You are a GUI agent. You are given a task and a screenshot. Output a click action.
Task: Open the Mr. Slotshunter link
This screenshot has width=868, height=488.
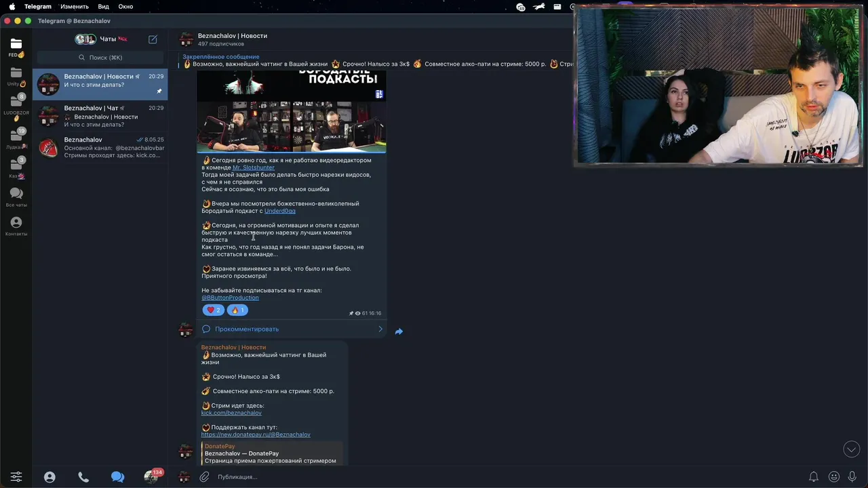tap(254, 167)
